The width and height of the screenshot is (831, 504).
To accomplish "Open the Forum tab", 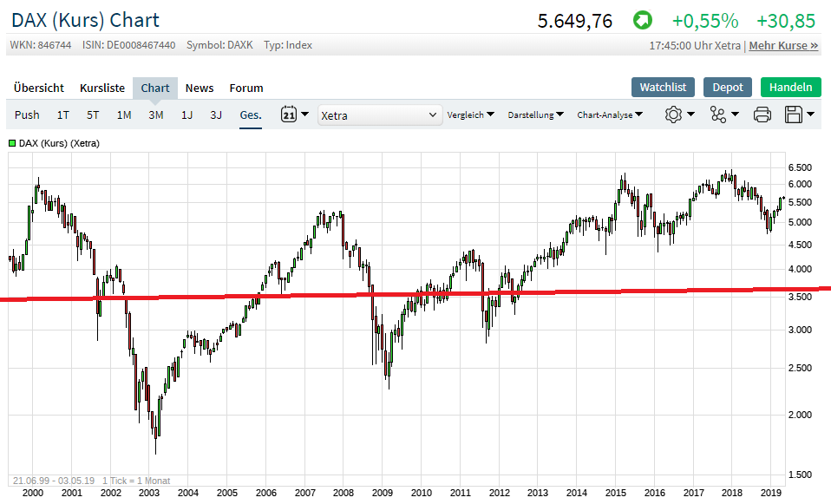I will point(246,88).
